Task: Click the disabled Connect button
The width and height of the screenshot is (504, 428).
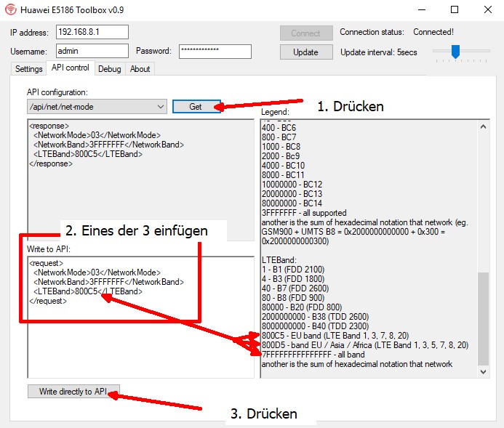Action: (306, 33)
